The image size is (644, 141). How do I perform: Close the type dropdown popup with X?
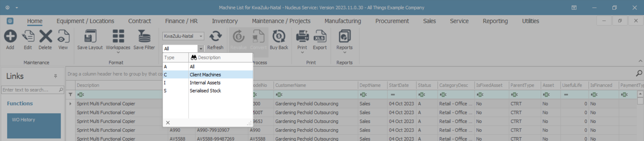[x=168, y=123]
